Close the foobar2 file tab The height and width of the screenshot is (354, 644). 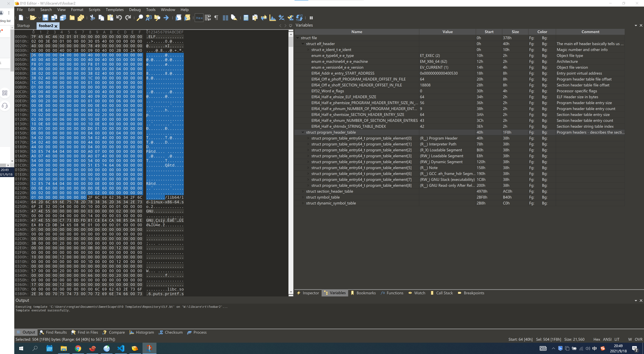(56, 26)
